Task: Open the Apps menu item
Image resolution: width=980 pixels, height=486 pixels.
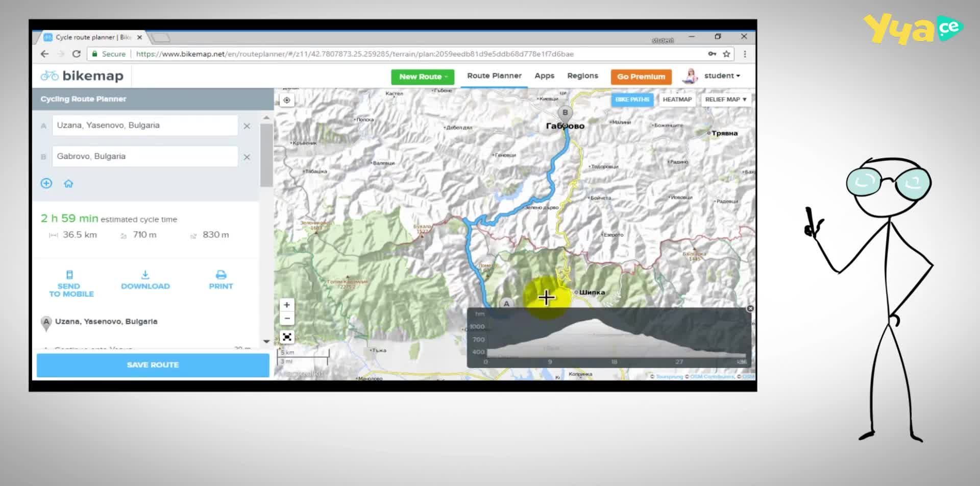Action: [x=544, y=76]
